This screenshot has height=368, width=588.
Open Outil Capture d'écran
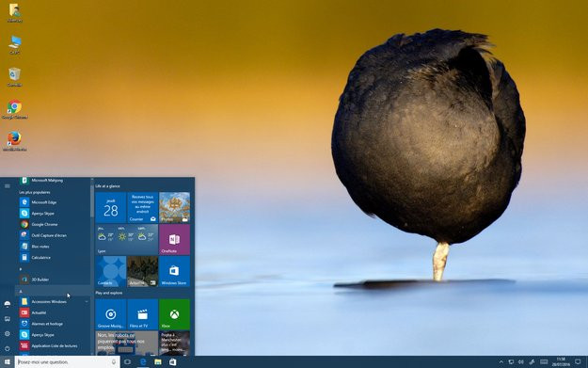click(x=53, y=235)
